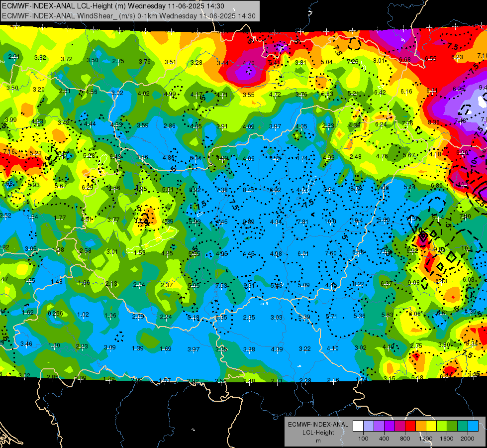Click the grid value 4.23

[37, 121]
